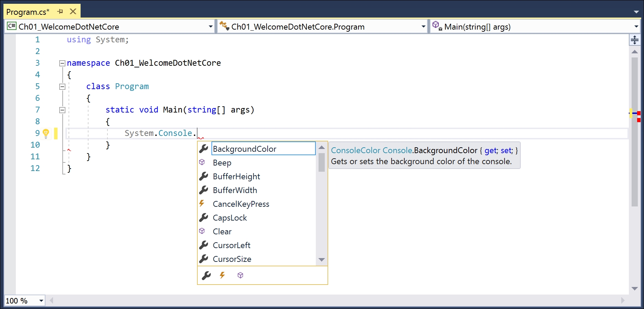Click the horizontal scroll left arrow
Viewport: 644px width, 309px height.
(52, 301)
